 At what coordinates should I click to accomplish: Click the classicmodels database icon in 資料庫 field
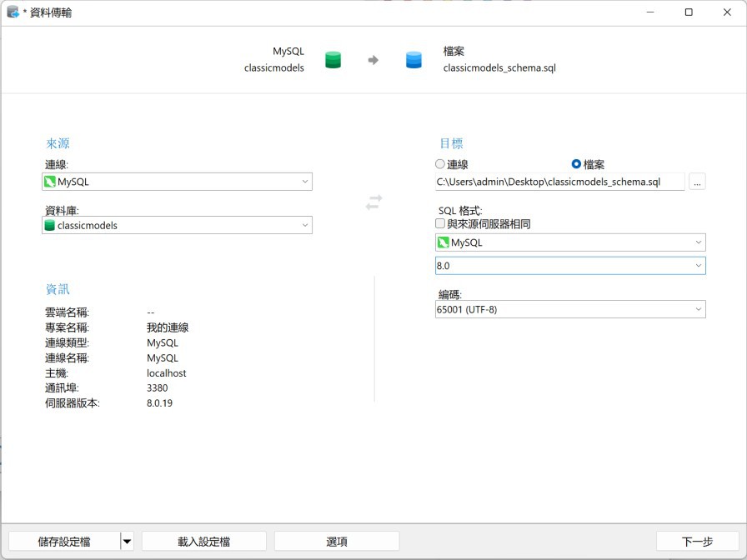tap(49, 225)
